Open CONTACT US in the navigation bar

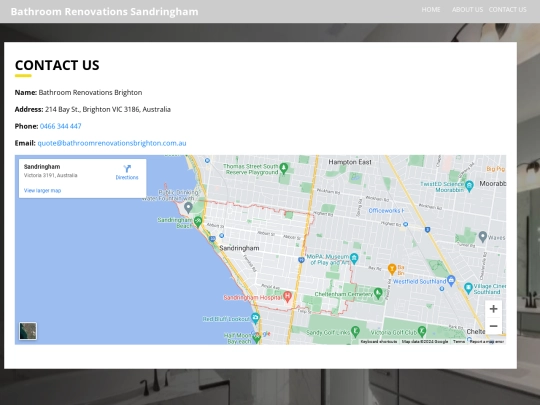click(507, 10)
